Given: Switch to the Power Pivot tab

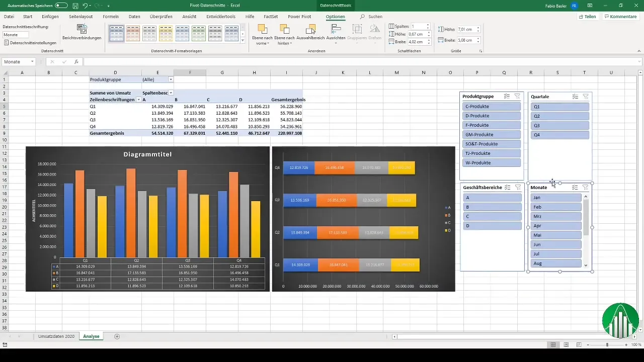Looking at the screenshot, I should 299,17.
